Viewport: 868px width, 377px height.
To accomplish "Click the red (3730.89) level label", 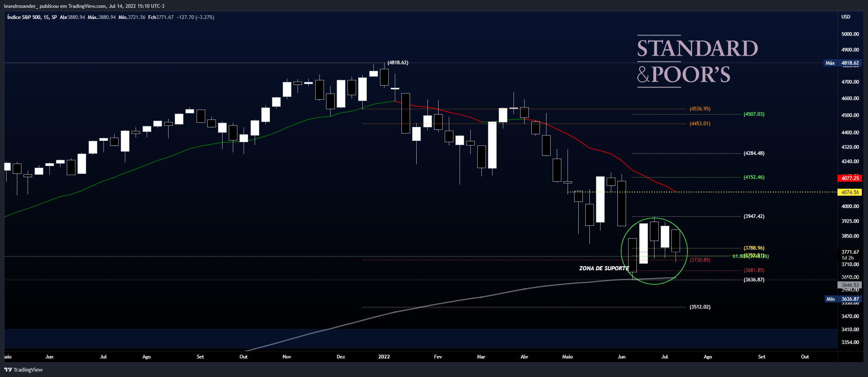I will [700, 260].
